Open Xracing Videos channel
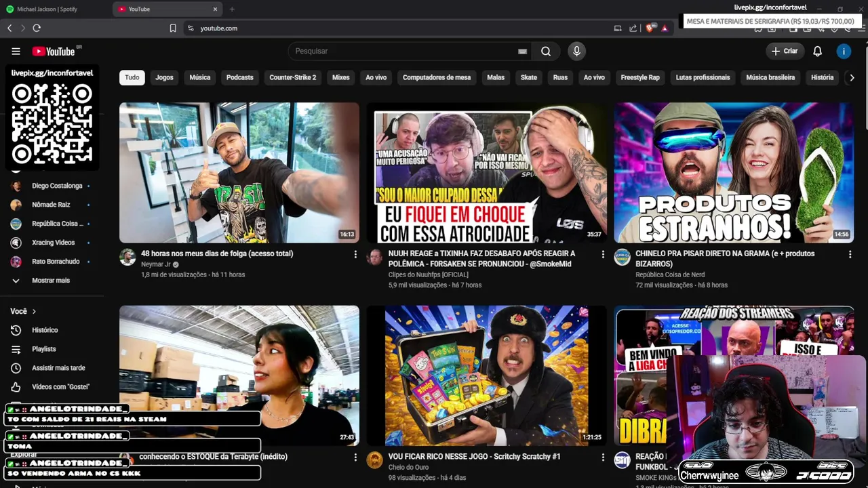The height and width of the screenshot is (488, 868). point(52,243)
